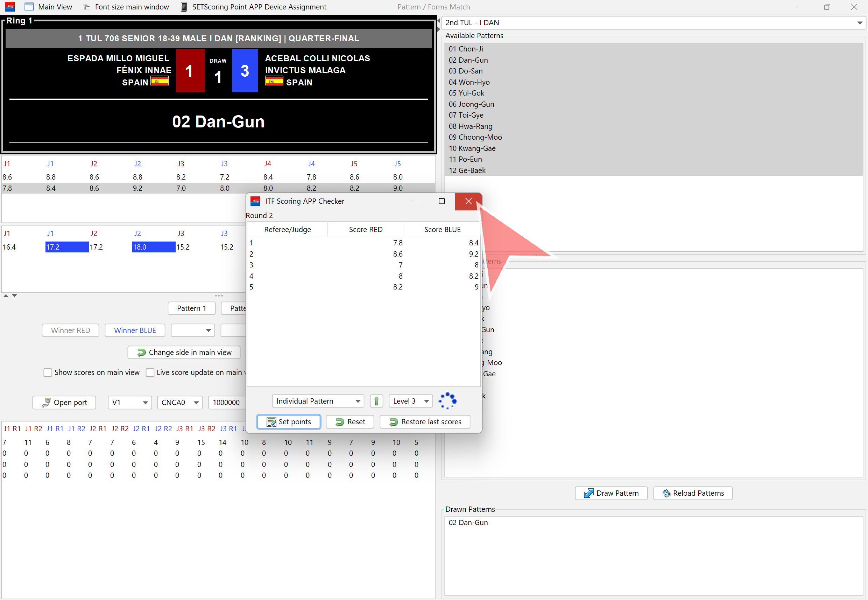Image resolution: width=868 pixels, height=600 pixels.
Task: Expand the 2nd TUL - I DAN dropdown
Action: point(860,22)
